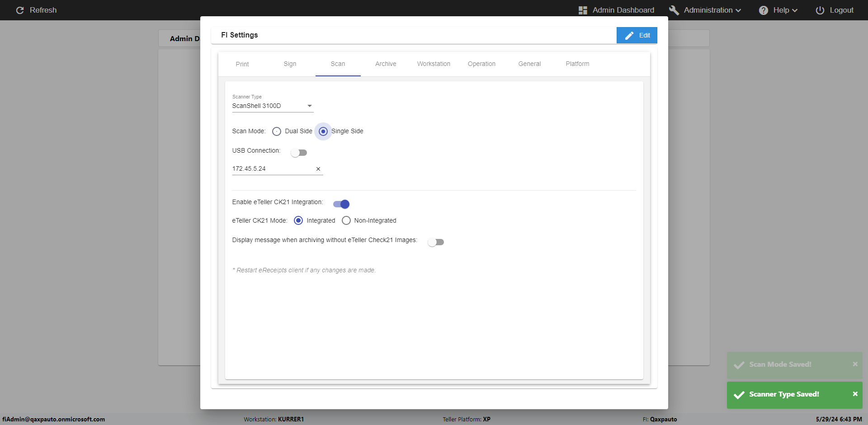Click the pencil icon on Edit button
The image size is (868, 425).
pyautogui.click(x=629, y=35)
